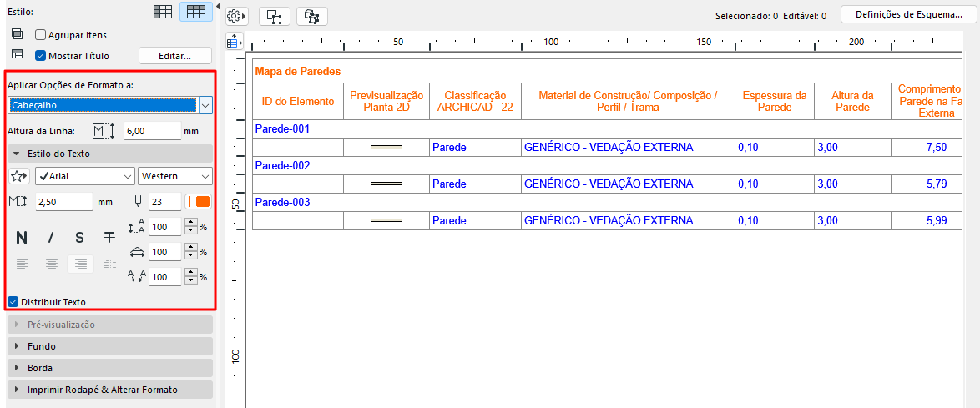
Task: Click the 5,79 length cell
Action: 926,184
